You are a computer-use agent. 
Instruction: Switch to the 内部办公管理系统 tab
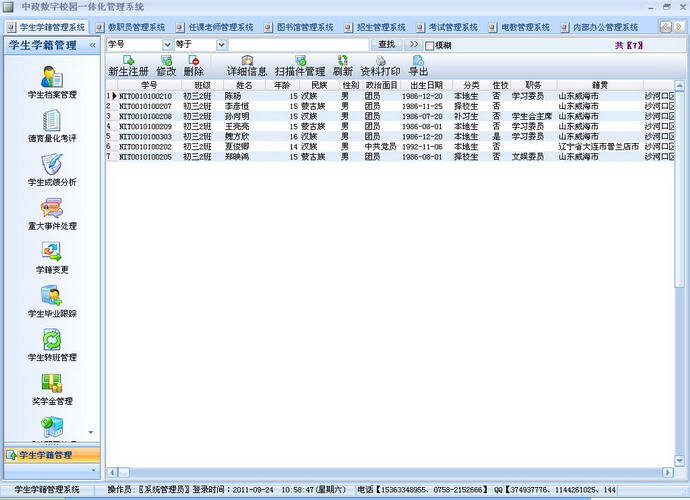point(599,27)
